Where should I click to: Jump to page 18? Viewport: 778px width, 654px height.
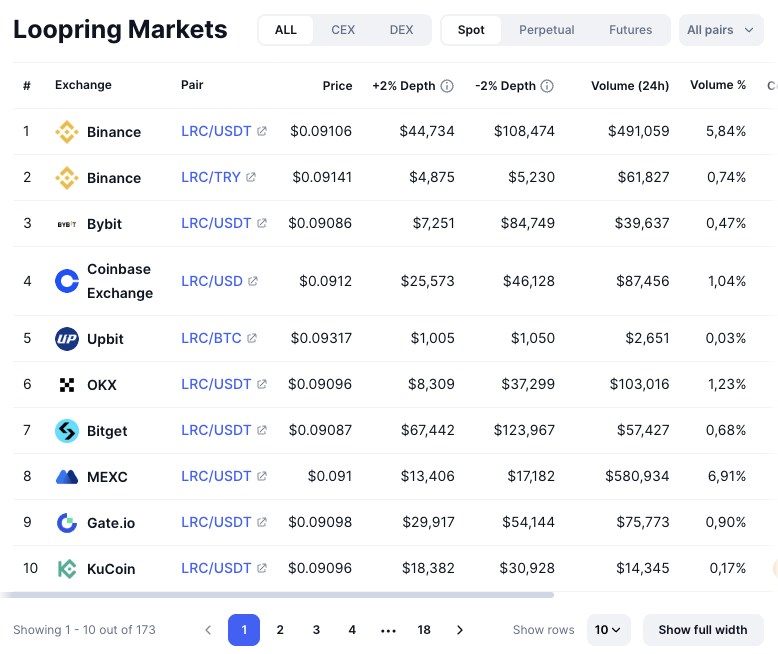point(424,630)
